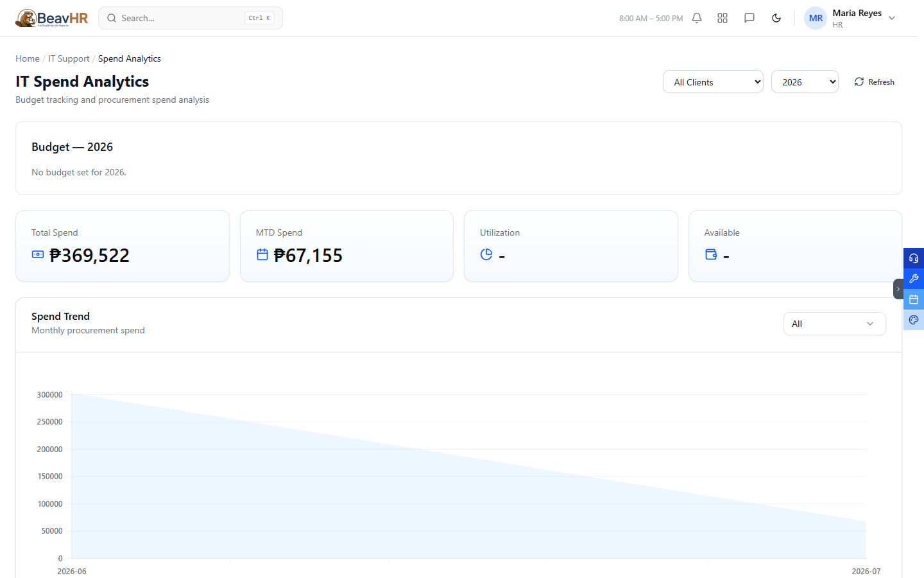Click the Available wallet icon
The width and height of the screenshot is (924, 578).
click(711, 254)
